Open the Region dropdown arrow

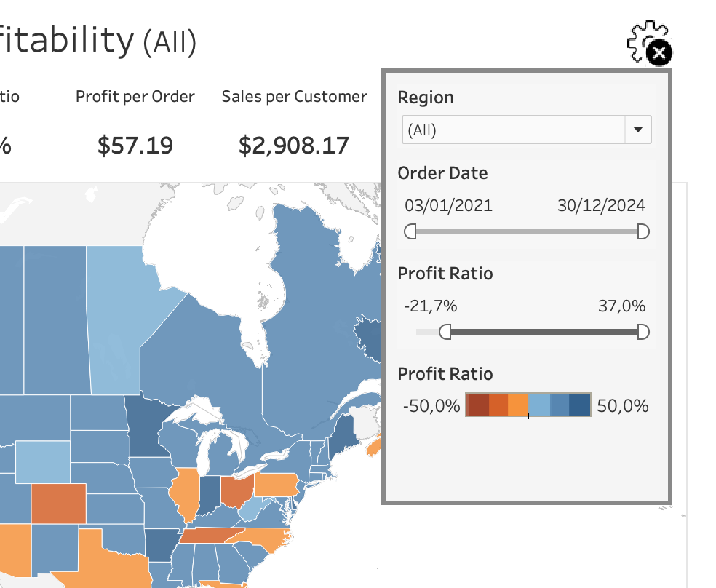click(x=638, y=130)
